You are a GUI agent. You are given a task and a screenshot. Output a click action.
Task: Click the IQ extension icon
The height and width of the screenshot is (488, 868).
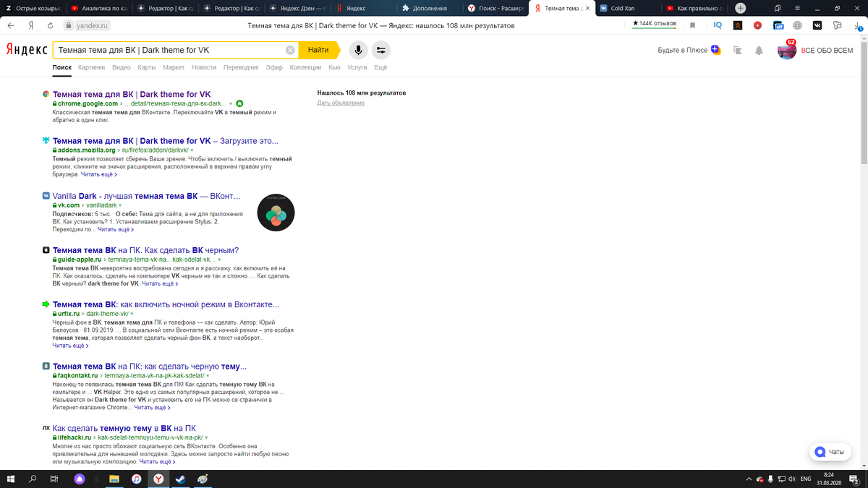[x=718, y=25]
